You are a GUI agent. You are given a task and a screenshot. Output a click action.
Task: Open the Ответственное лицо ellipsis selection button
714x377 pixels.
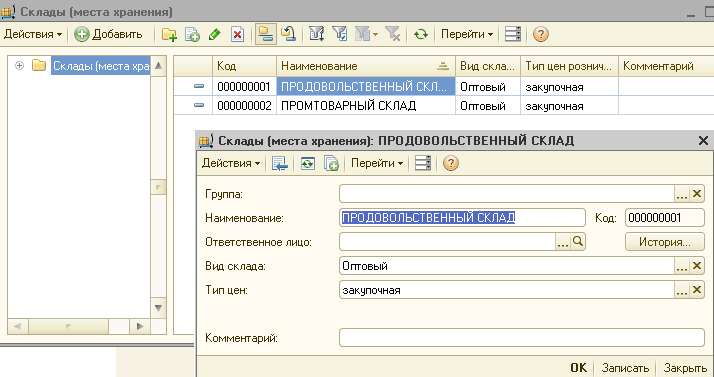click(x=563, y=242)
